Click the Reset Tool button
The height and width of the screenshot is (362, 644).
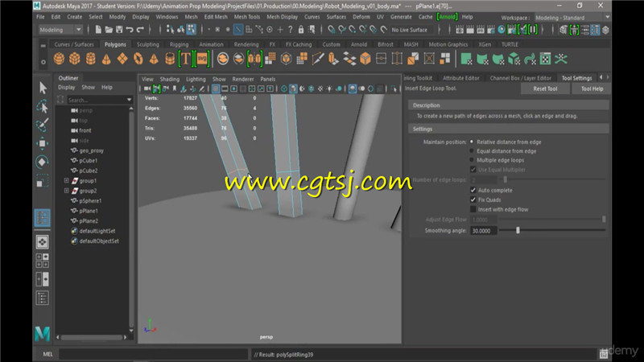tap(545, 88)
